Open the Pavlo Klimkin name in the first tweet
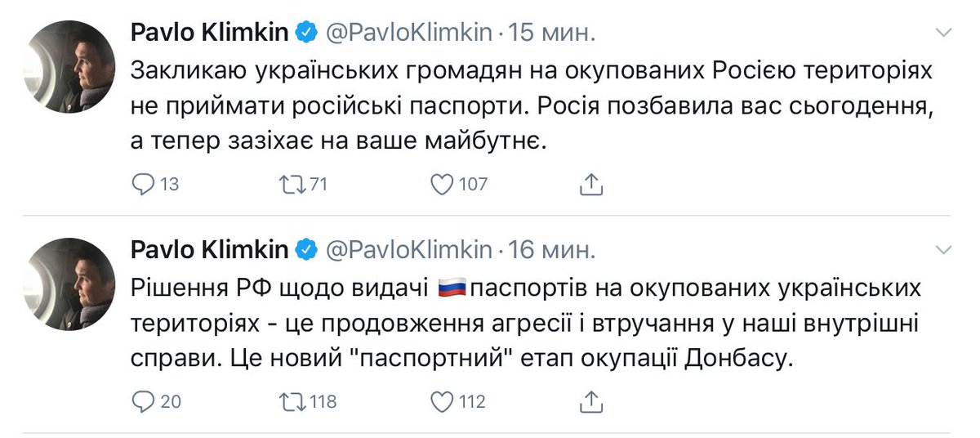 coord(210,33)
